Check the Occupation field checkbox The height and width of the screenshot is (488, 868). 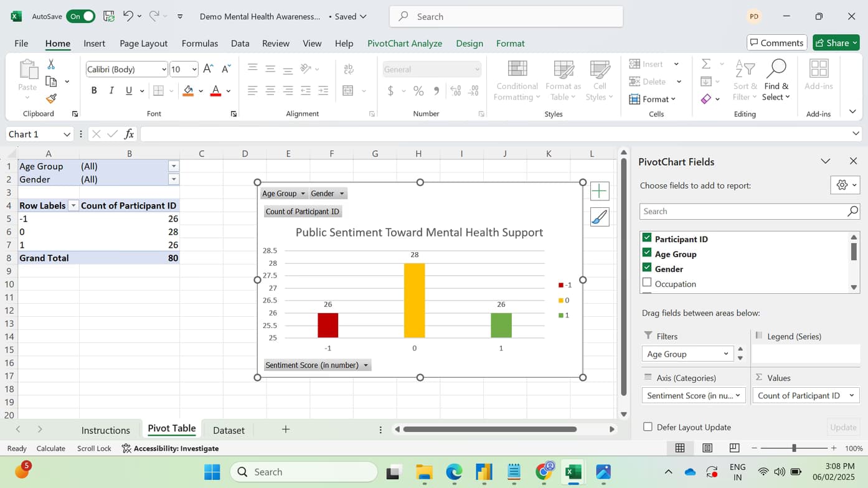pos(647,283)
